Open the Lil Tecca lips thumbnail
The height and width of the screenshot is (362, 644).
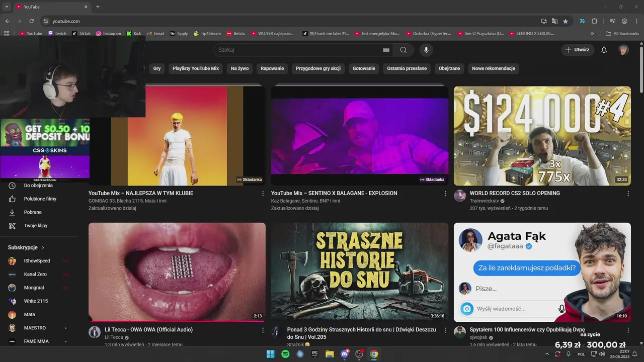coord(177,272)
